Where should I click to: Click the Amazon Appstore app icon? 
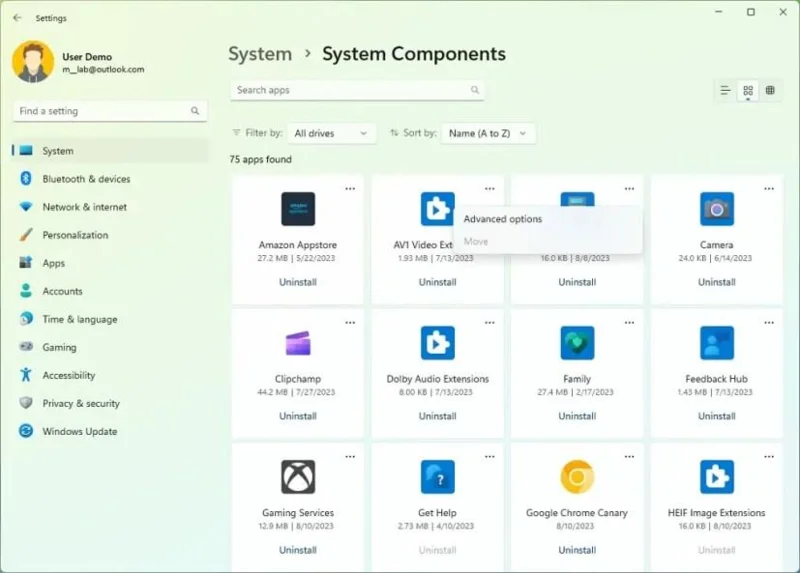click(x=298, y=209)
